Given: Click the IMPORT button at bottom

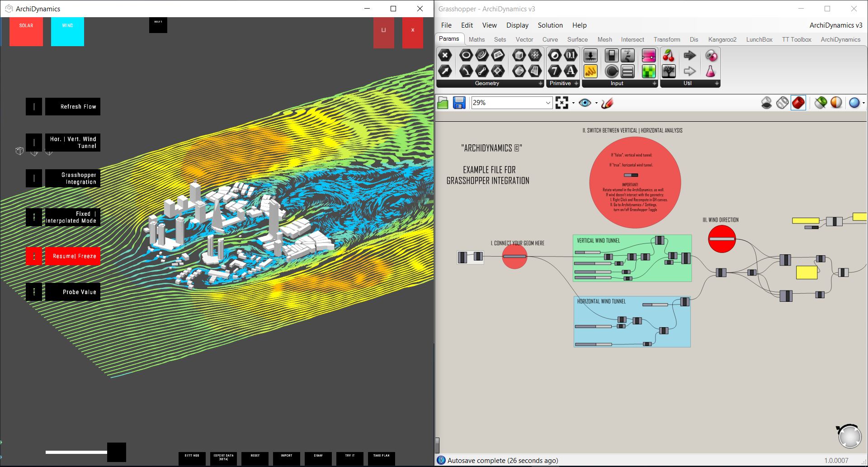Looking at the screenshot, I should (287, 458).
